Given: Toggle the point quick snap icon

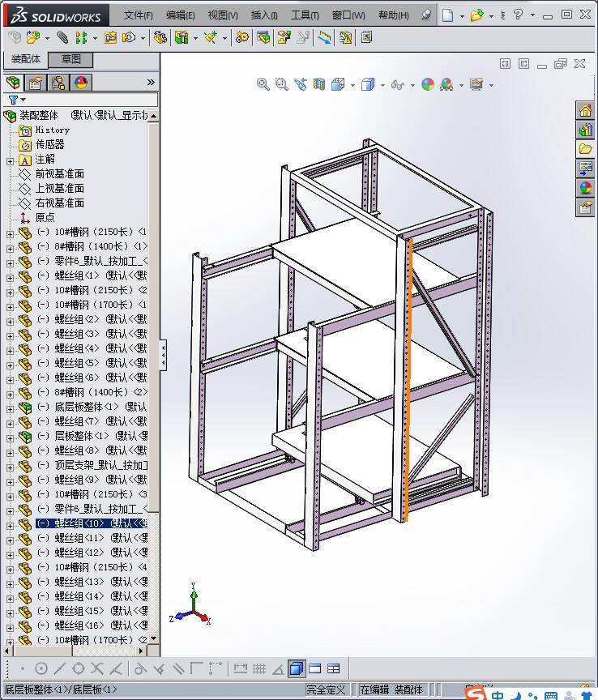Looking at the screenshot, I should point(23,668).
